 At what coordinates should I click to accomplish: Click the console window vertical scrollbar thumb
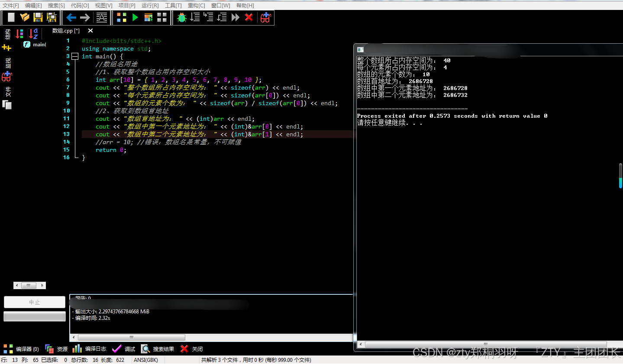620,175
